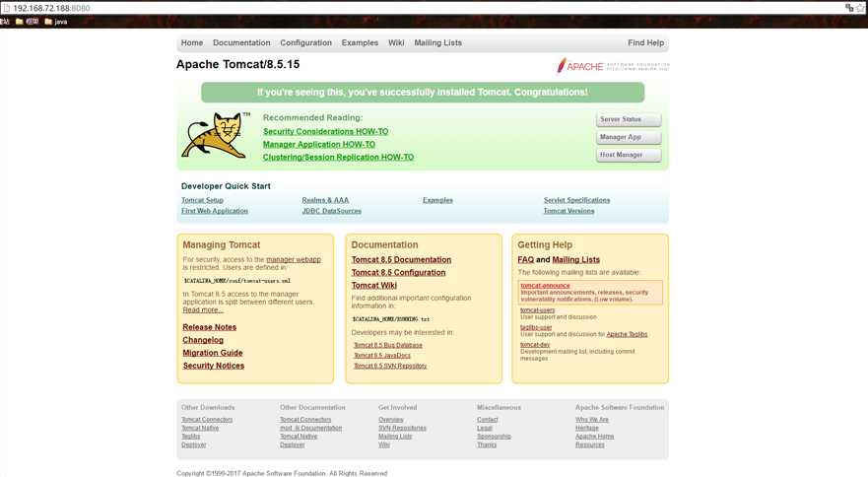The width and height of the screenshot is (868, 477).
Task: Open Tomcat 8.5 Documentation link
Action: point(401,259)
